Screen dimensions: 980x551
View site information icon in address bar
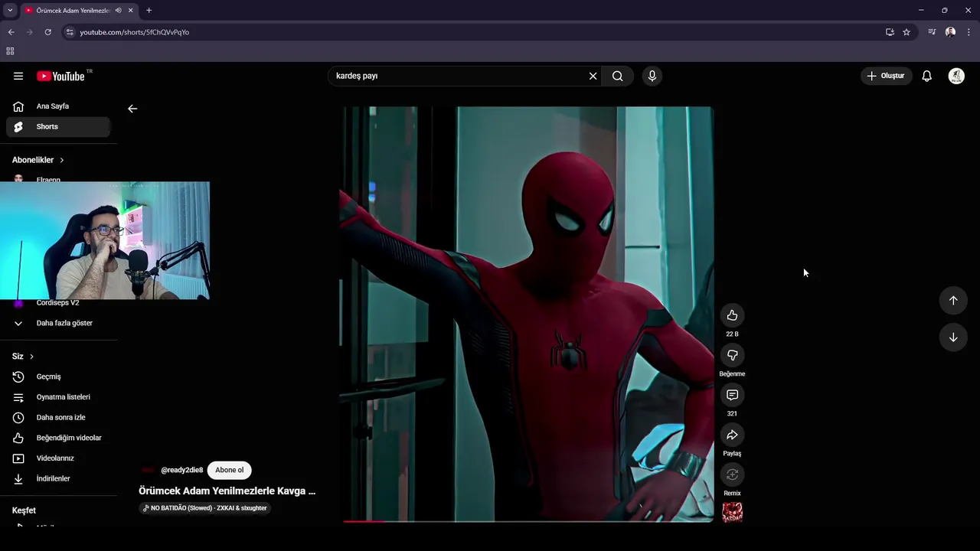tap(70, 32)
